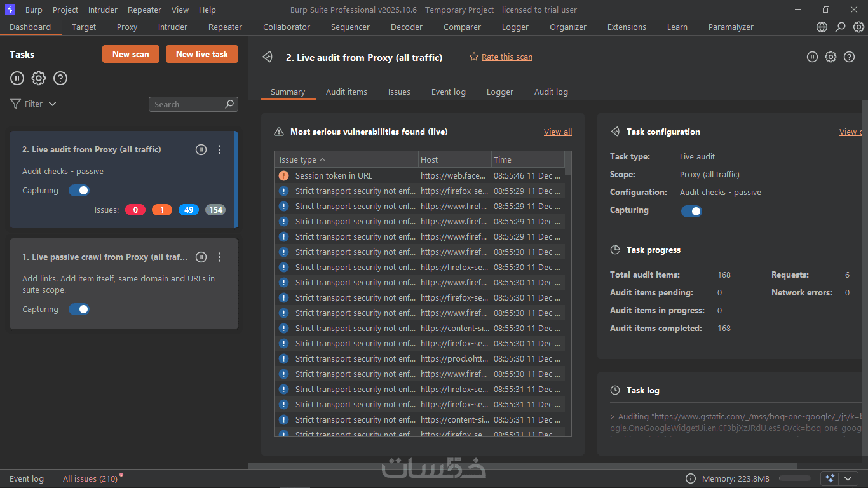Open Burp settings gear in the top tab bar
This screenshot has width=868, height=488.
click(x=858, y=27)
